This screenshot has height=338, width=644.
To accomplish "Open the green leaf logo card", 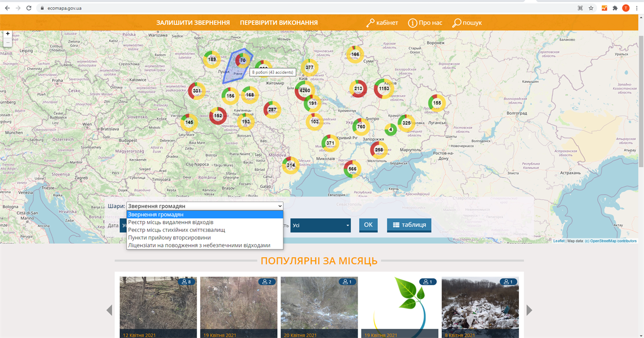I will coord(400,308).
